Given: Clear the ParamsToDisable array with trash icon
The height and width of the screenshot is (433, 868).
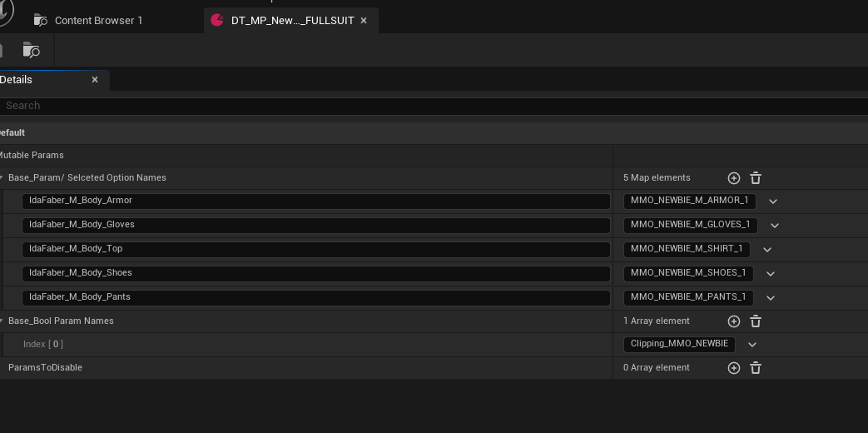Looking at the screenshot, I should click(x=756, y=368).
